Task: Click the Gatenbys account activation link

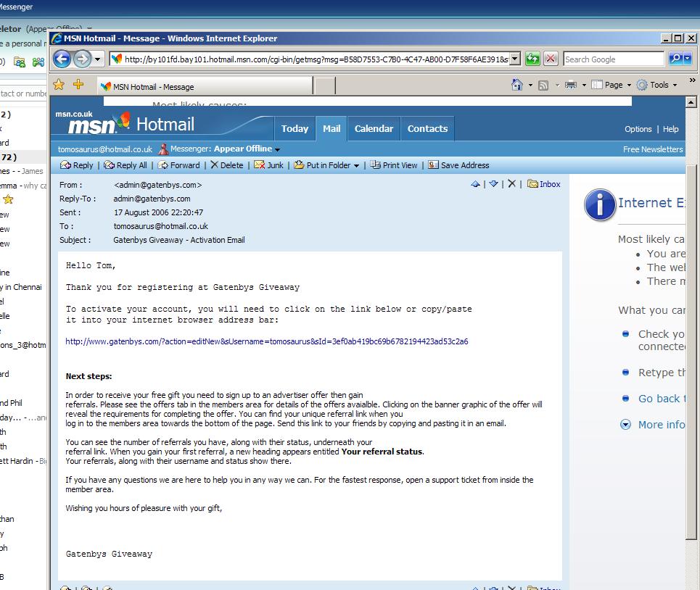Action: [x=266, y=341]
